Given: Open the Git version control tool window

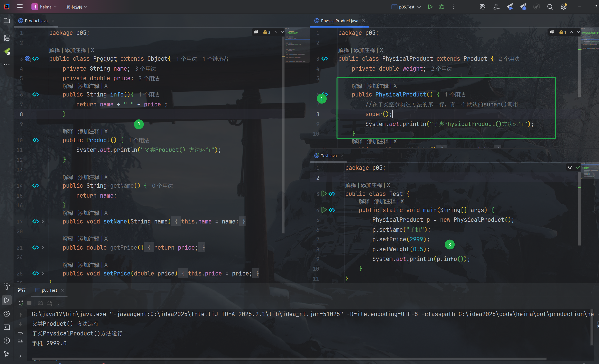Looking at the screenshot, I should tap(7, 354).
